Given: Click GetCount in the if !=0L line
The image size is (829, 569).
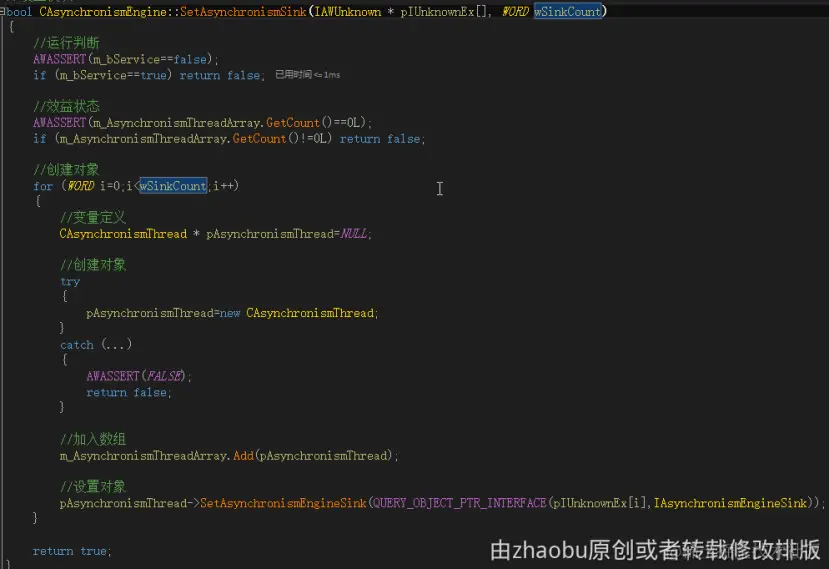Looking at the screenshot, I should (259, 139).
